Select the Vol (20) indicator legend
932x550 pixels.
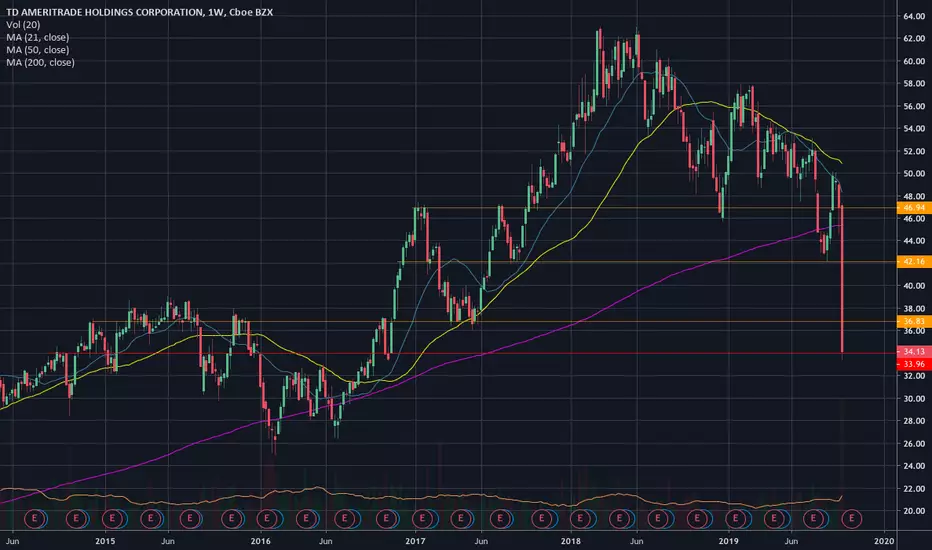[23, 24]
